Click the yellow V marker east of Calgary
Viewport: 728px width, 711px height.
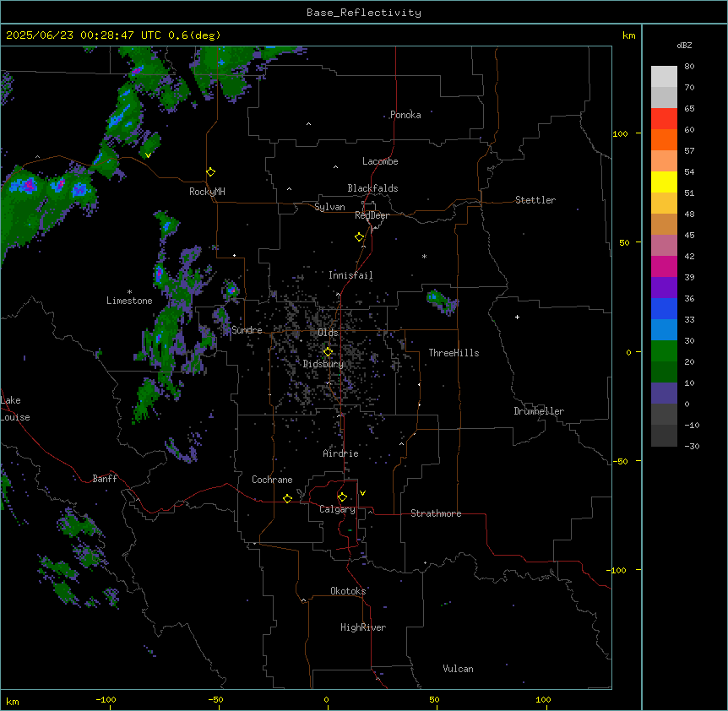(x=362, y=493)
